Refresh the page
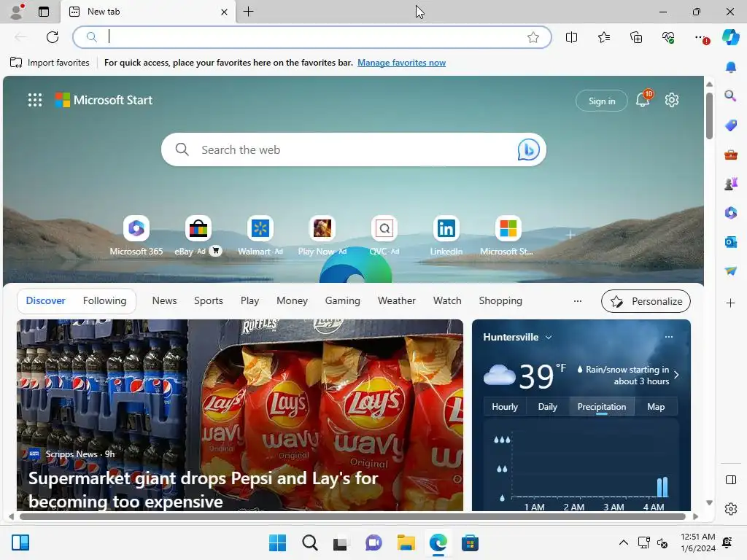Viewport: 747px width, 560px height. point(53,37)
